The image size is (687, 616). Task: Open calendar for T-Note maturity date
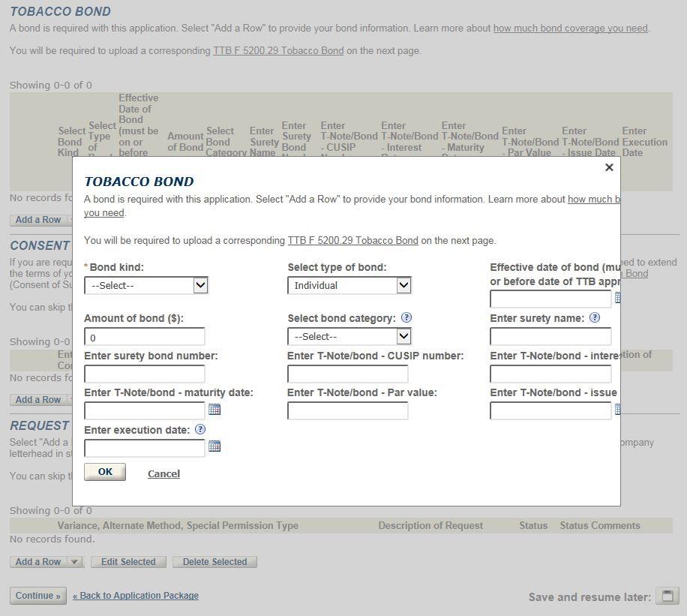click(x=214, y=410)
